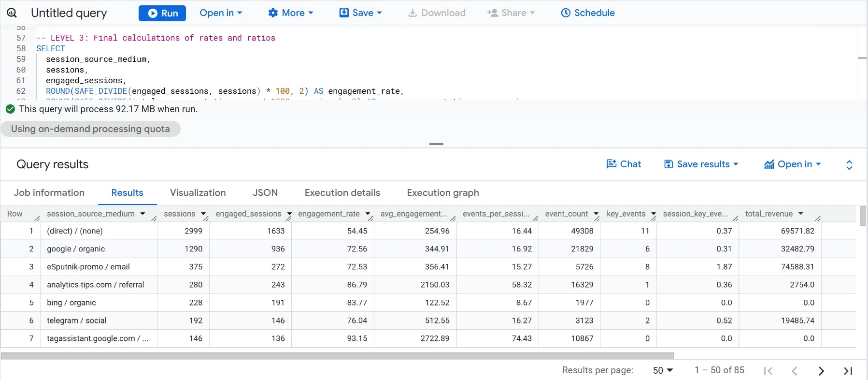This screenshot has height=380, width=868.
Task: Click the horizontal scrollbar of results table
Action: coord(337,356)
